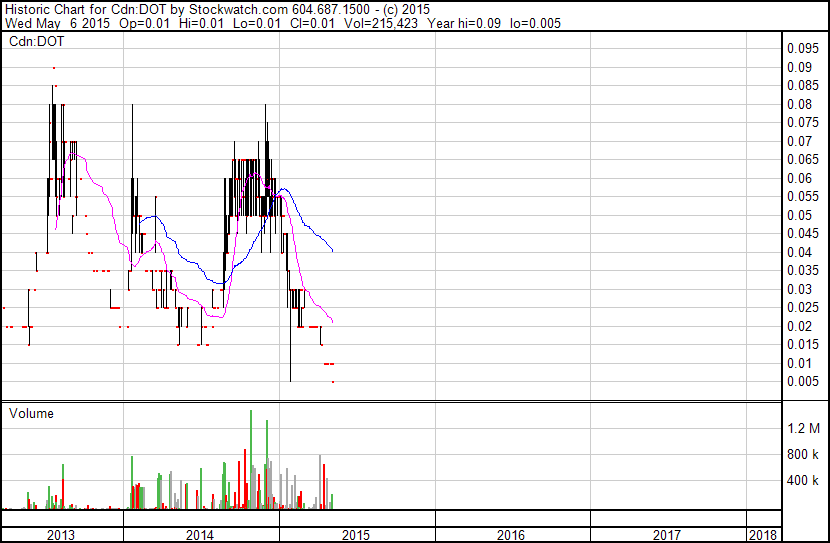Select the 2016 year marker

point(511,535)
